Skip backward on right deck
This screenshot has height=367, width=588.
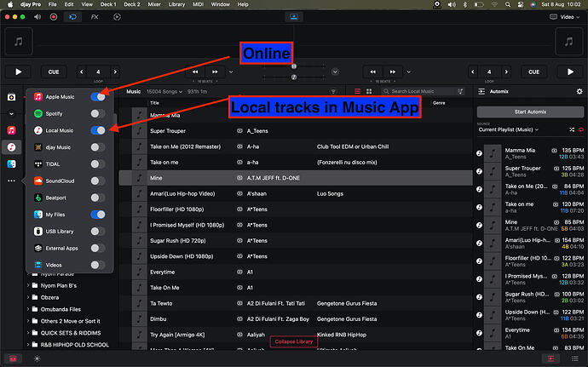click(x=372, y=72)
